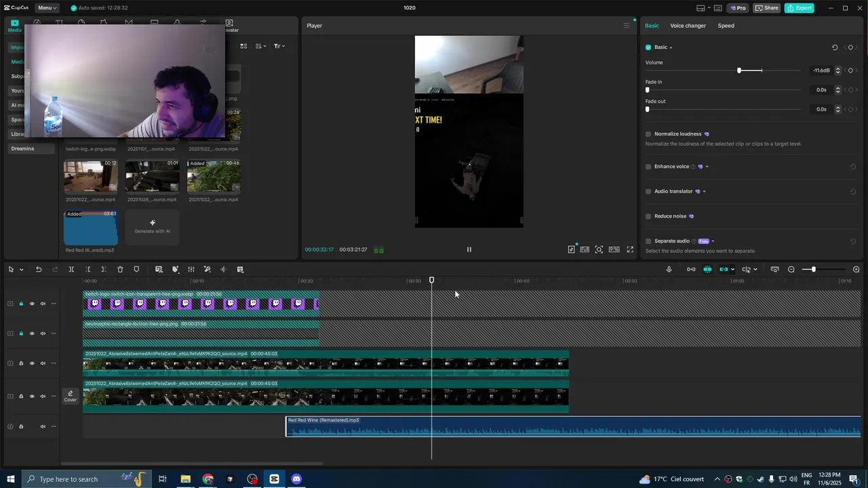Open the media filter dropdown

click(279, 46)
